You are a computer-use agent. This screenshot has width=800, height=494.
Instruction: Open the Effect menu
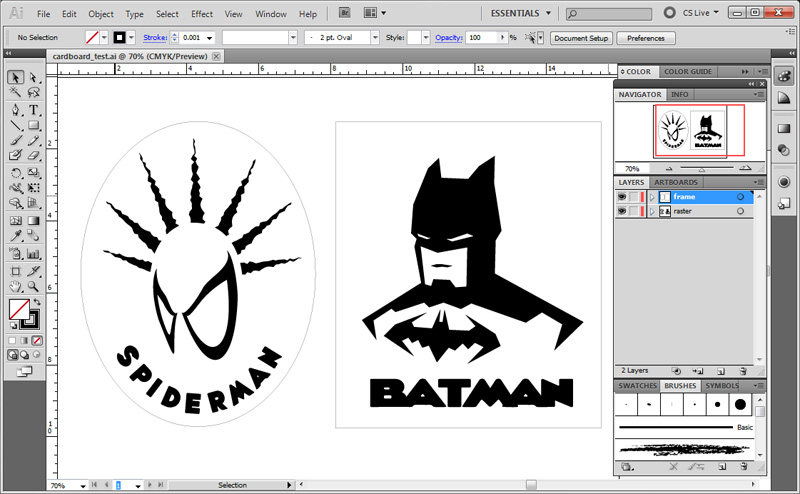tap(202, 14)
